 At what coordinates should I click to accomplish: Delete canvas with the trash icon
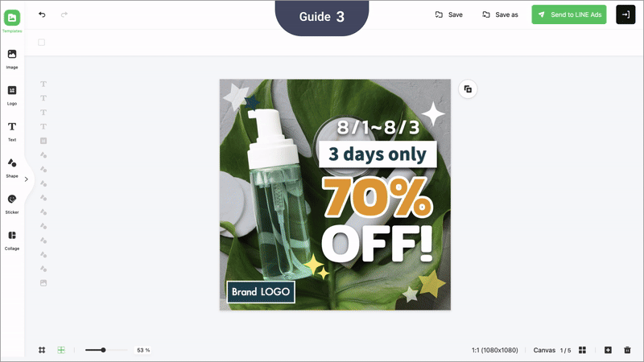tap(627, 350)
